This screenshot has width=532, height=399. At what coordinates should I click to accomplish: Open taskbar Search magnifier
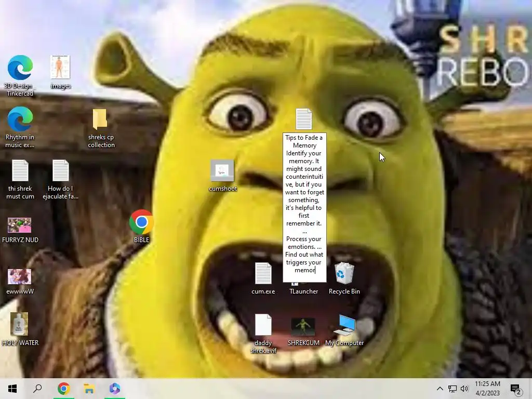pyautogui.click(x=37, y=389)
